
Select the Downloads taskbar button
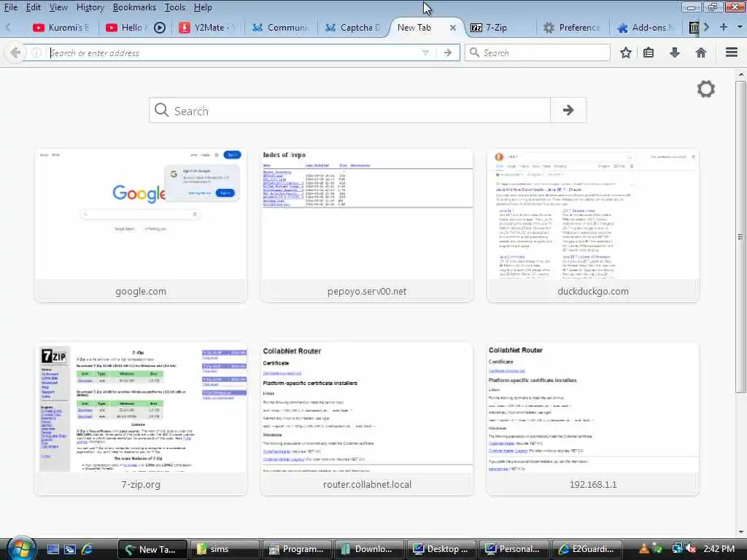pos(368,549)
